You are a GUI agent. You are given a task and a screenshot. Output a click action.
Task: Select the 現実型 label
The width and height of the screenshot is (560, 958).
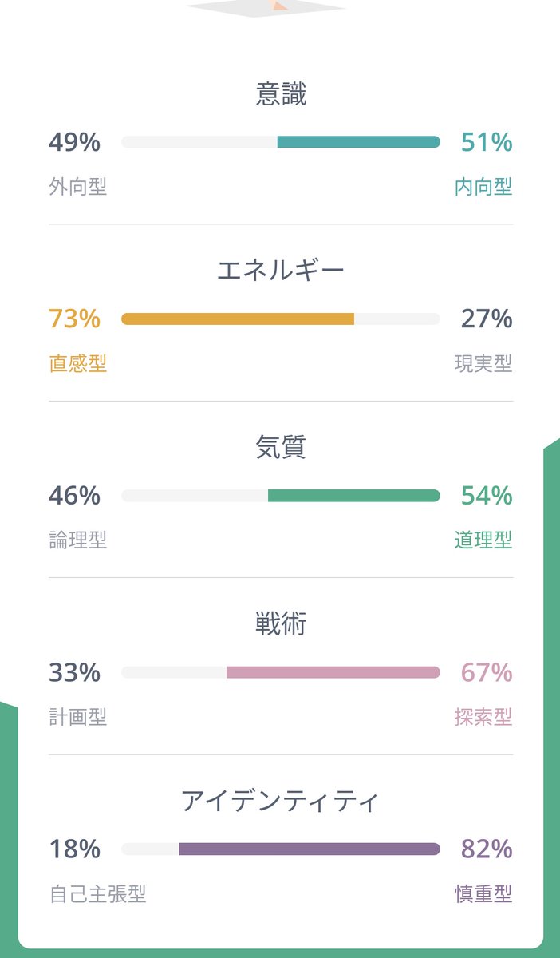483,364
